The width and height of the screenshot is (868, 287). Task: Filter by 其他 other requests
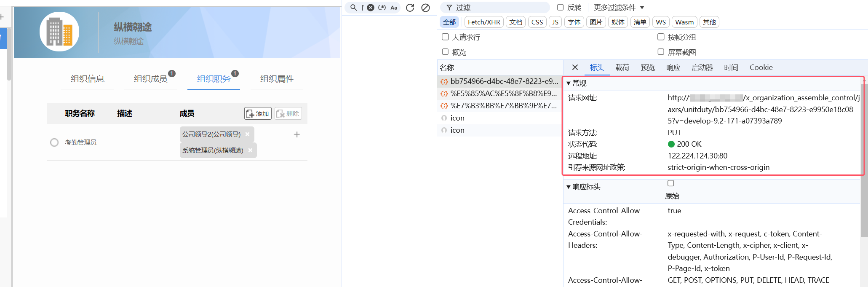pos(709,22)
